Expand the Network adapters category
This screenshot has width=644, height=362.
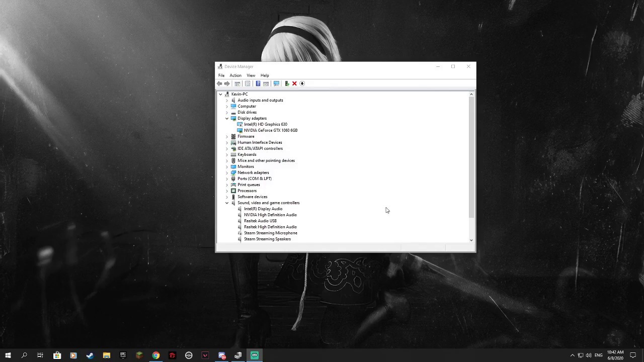226,172
